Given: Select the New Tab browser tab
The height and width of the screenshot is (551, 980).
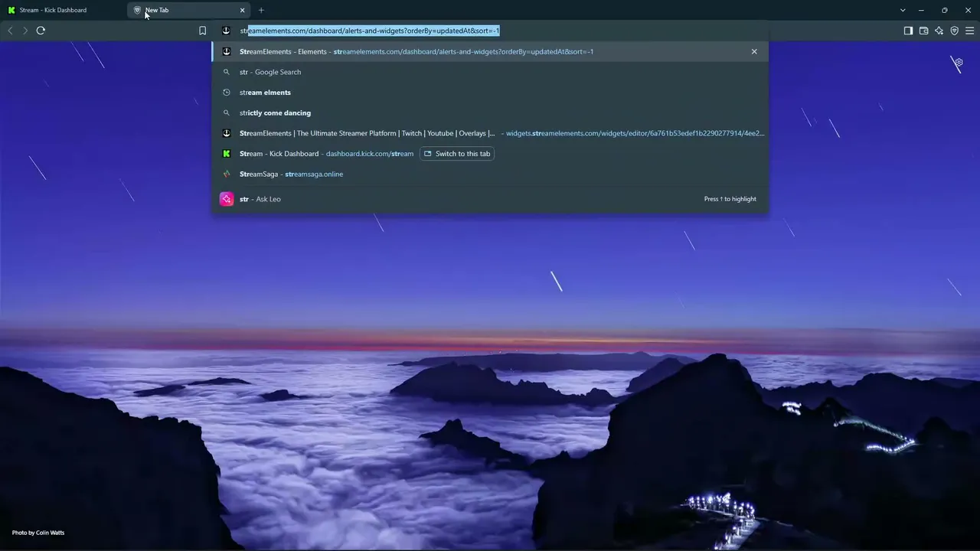Looking at the screenshot, I should [x=188, y=10].
